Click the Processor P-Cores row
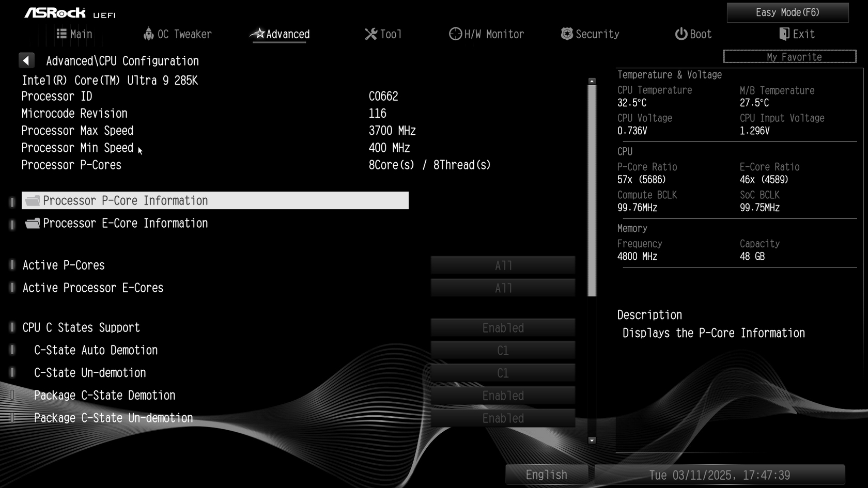Screen dimensions: 868x488 [x=256, y=165]
